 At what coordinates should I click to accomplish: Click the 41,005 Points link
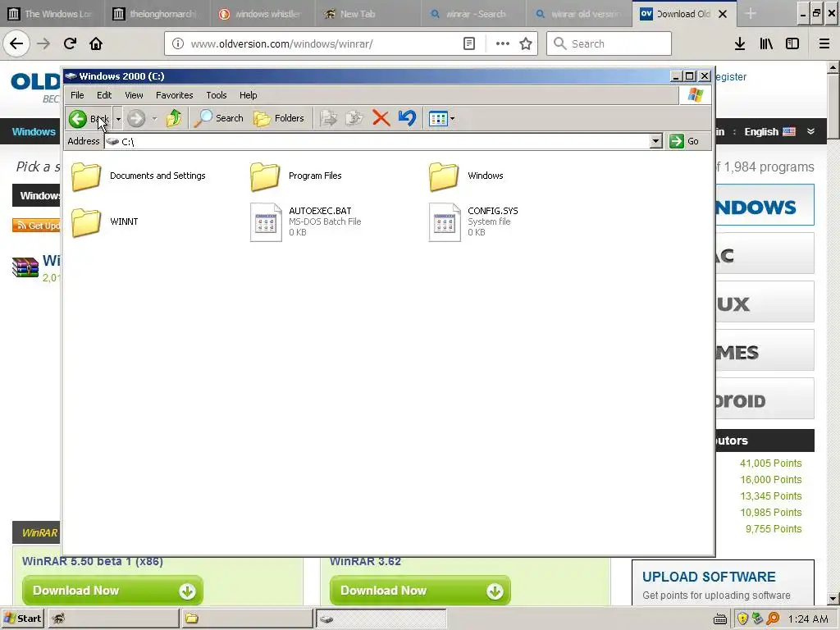click(771, 463)
